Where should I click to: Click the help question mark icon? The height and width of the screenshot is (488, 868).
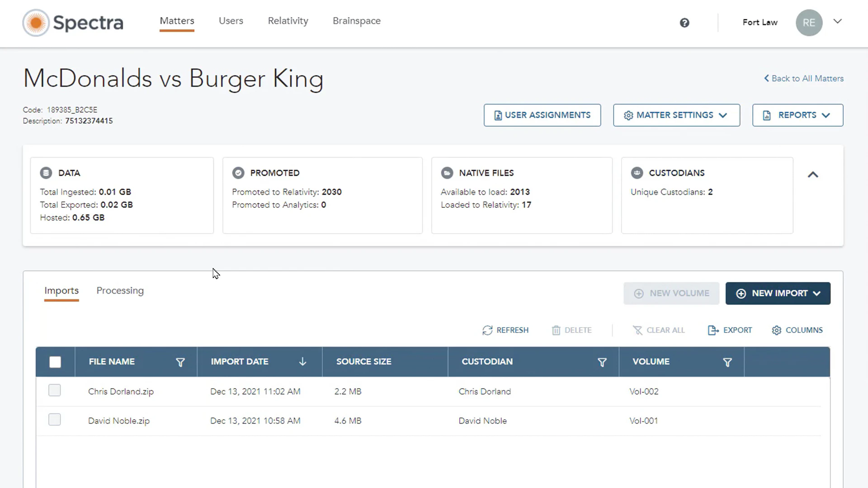[x=684, y=23]
